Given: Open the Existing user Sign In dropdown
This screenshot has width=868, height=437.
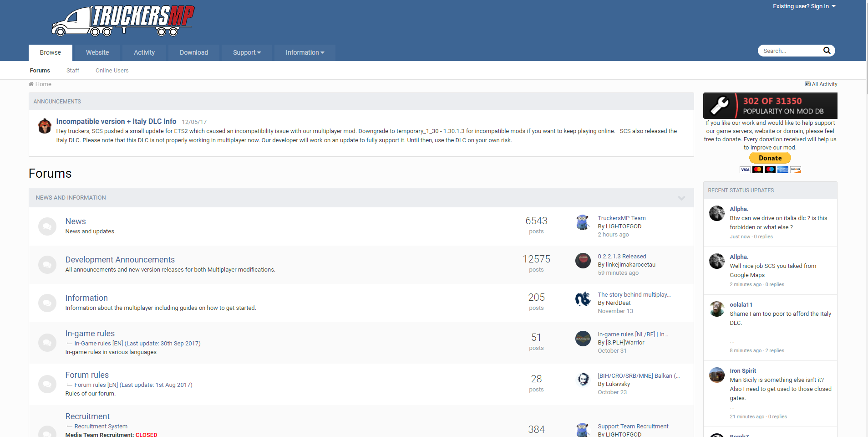Looking at the screenshot, I should 804,6.
